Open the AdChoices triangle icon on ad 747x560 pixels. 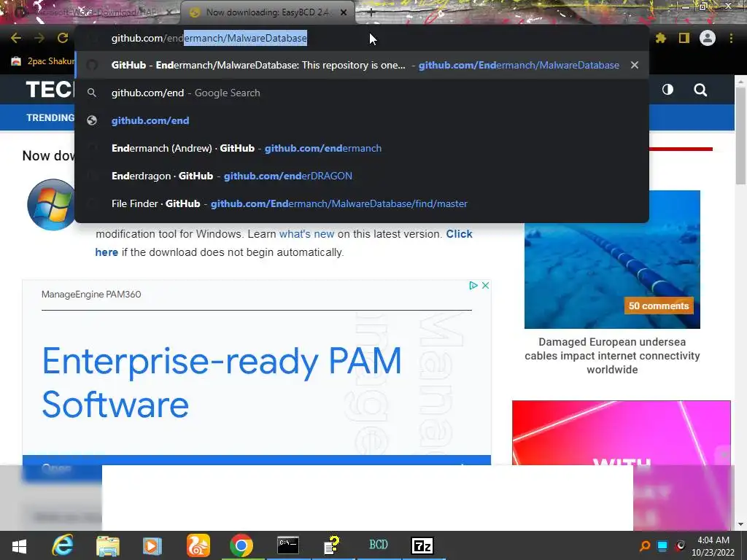point(473,285)
